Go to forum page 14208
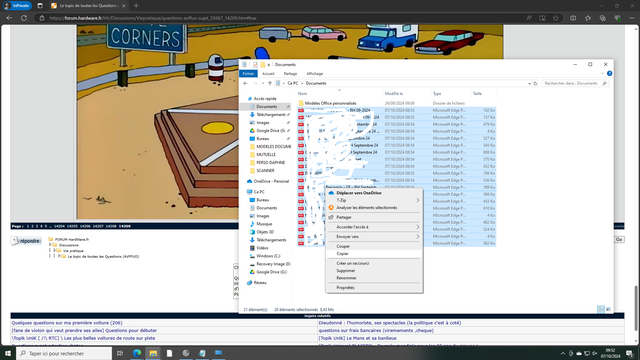Image resolution: width=640 pixels, height=360 pixels. (111, 226)
